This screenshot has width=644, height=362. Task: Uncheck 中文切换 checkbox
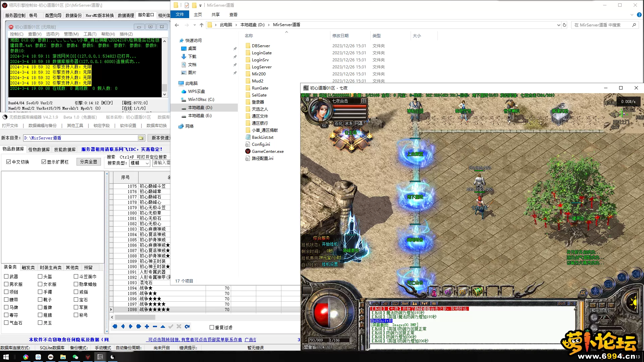9,162
